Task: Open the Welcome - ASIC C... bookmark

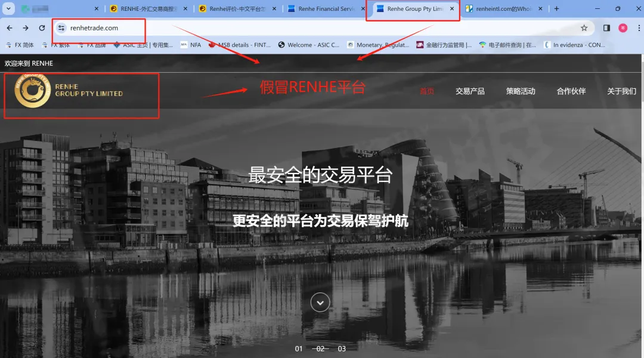Action: [309, 45]
